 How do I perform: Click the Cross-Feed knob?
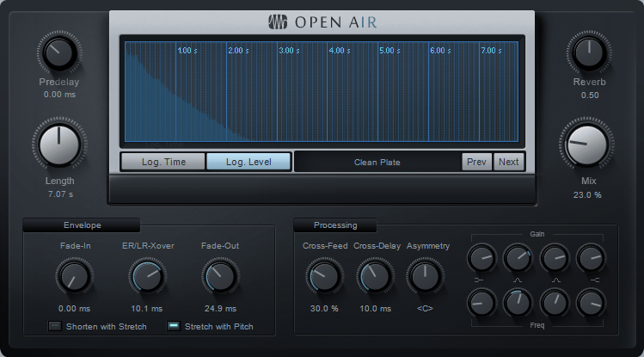click(x=324, y=276)
